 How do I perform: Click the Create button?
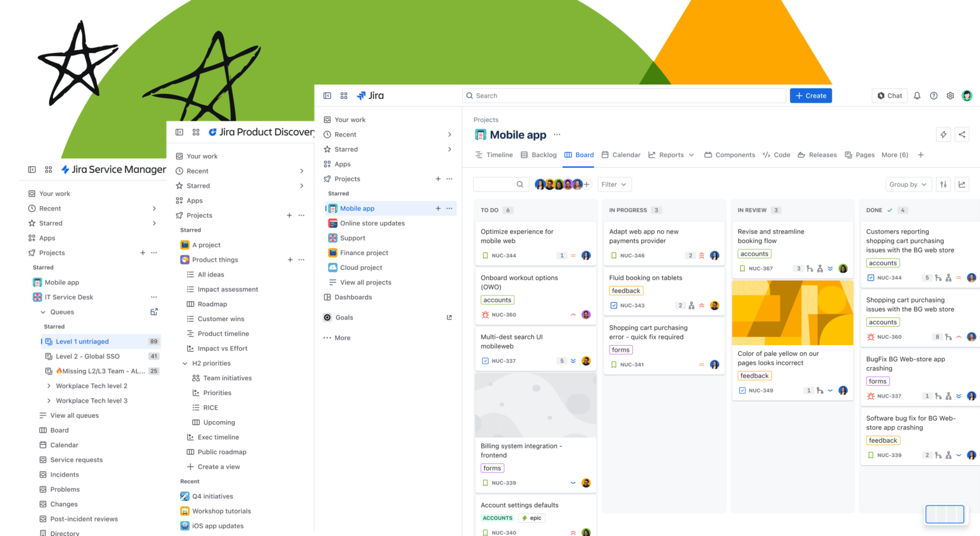pyautogui.click(x=810, y=95)
